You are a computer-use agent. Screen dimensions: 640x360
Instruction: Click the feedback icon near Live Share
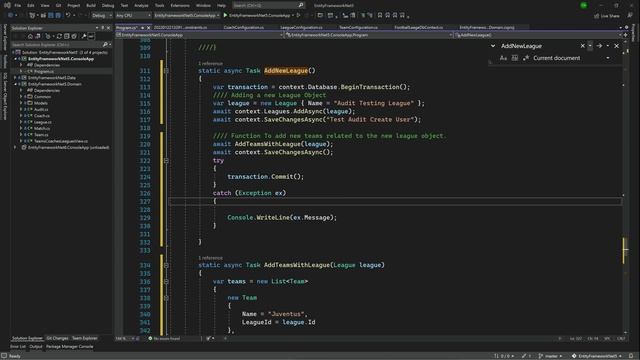[x=630, y=16]
